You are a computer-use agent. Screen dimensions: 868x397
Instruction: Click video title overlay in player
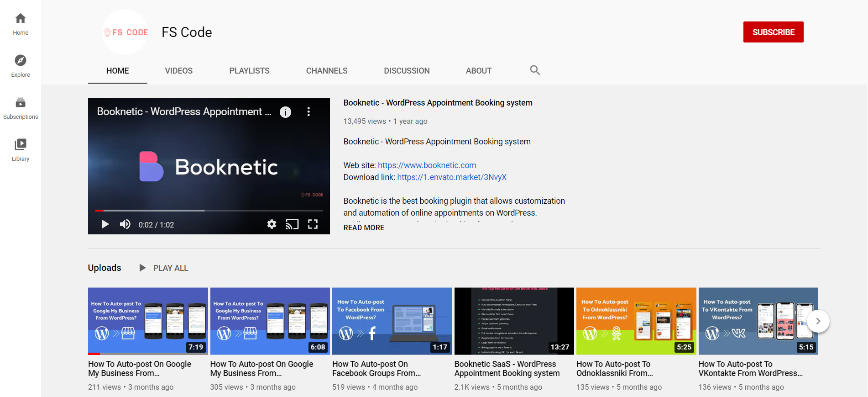point(184,111)
